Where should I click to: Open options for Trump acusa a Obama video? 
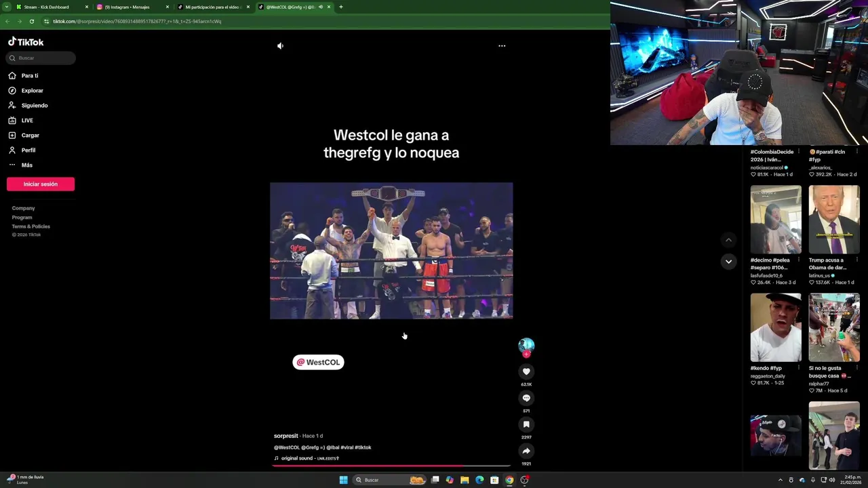856,260
